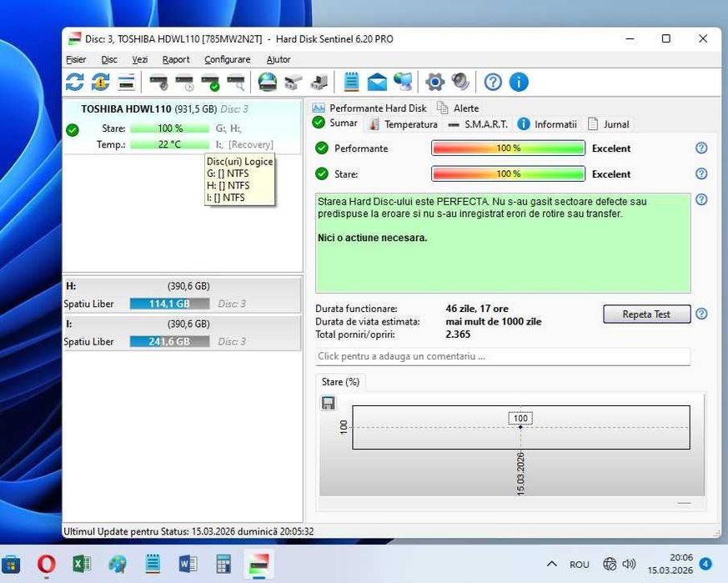Click the volume speaker tray icon

(629, 564)
